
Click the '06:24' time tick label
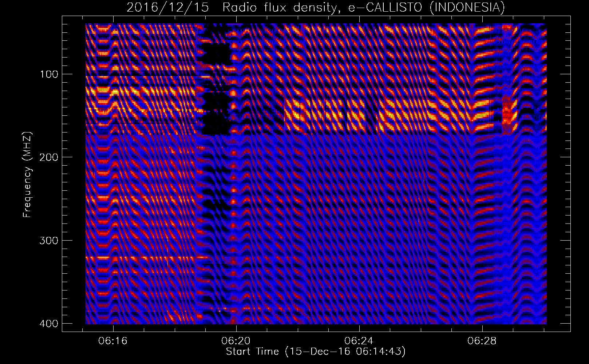point(359,341)
